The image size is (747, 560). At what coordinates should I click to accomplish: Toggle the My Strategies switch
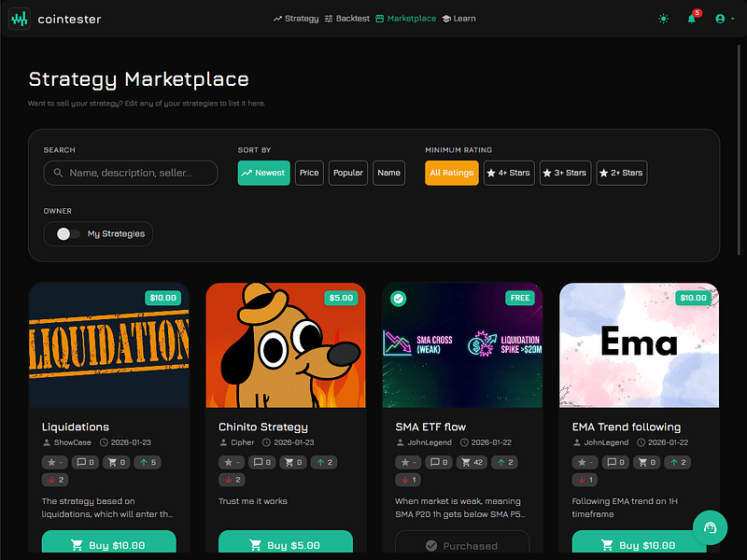click(67, 234)
